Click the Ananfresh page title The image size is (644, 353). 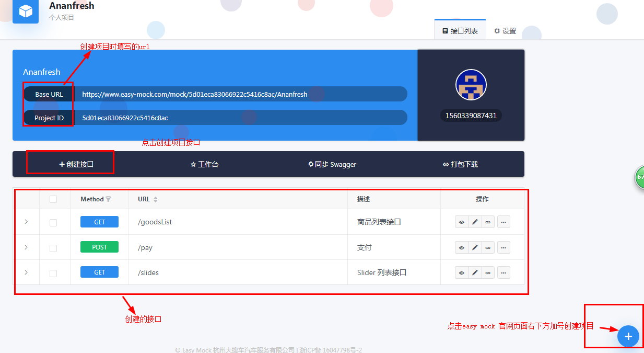coord(72,6)
